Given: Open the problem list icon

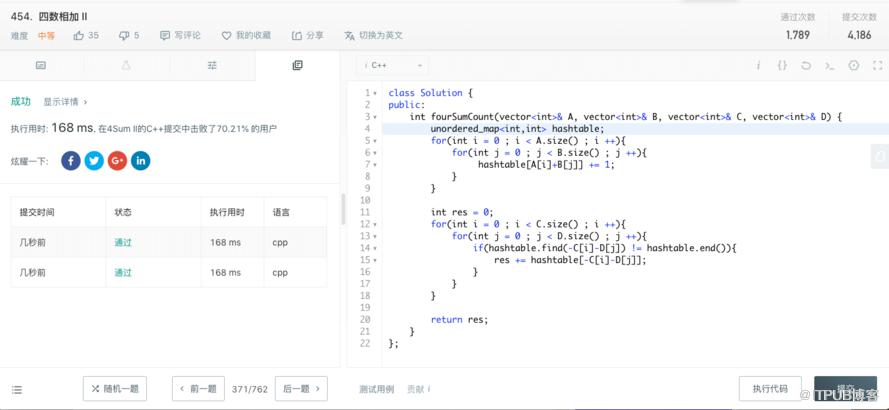Looking at the screenshot, I should point(16,390).
